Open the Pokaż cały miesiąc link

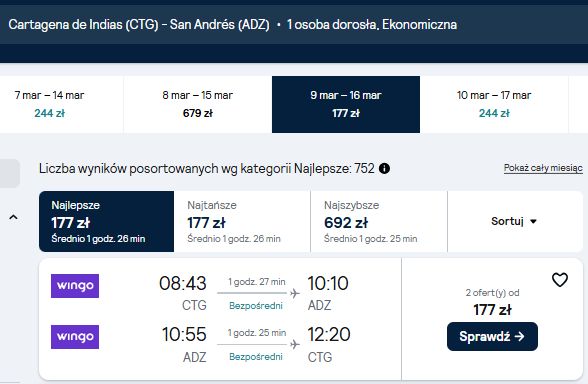pyautogui.click(x=543, y=168)
